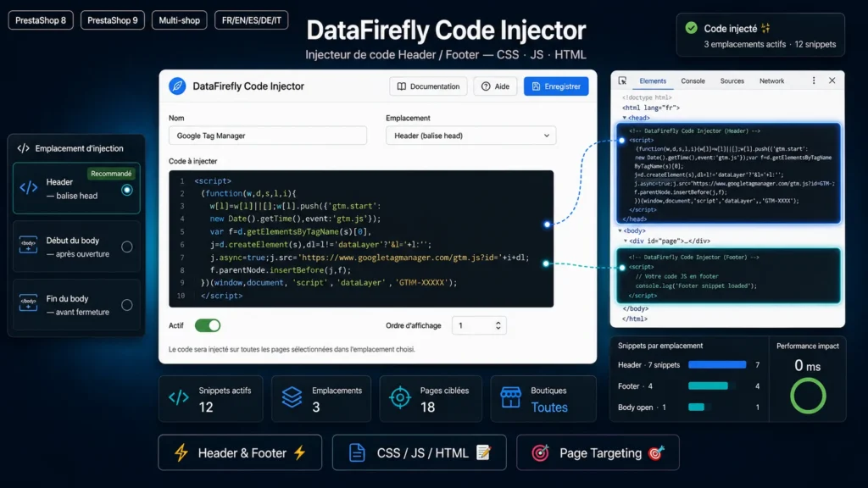Image resolution: width=868 pixels, height=488 pixels.
Task: Switch to the Elements tab
Action: 653,80
